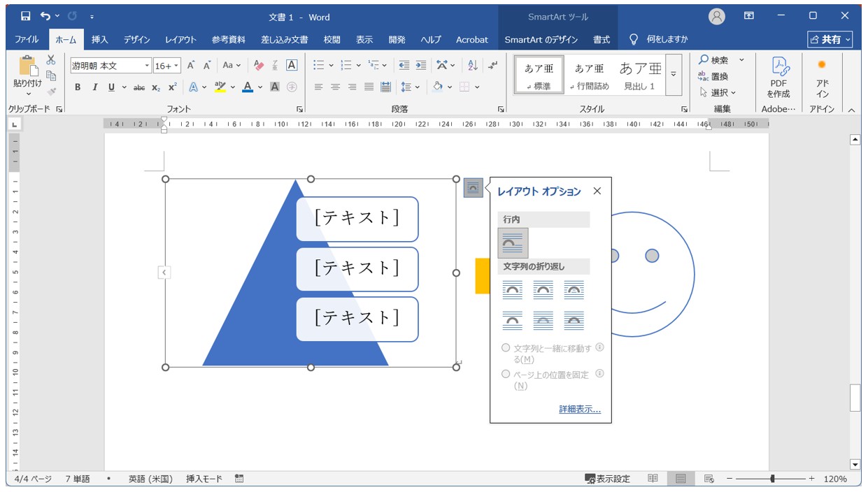
Task: Sort paragraphs with A-Z icon
Action: (x=473, y=65)
